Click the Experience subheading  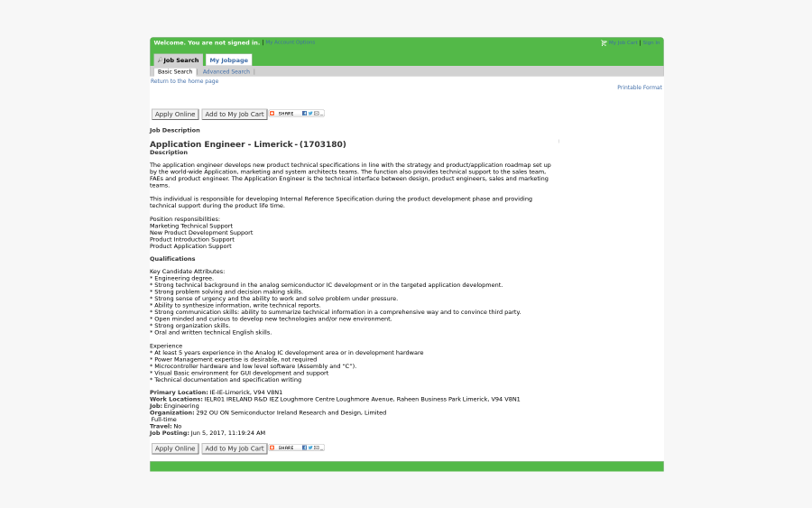click(x=166, y=346)
